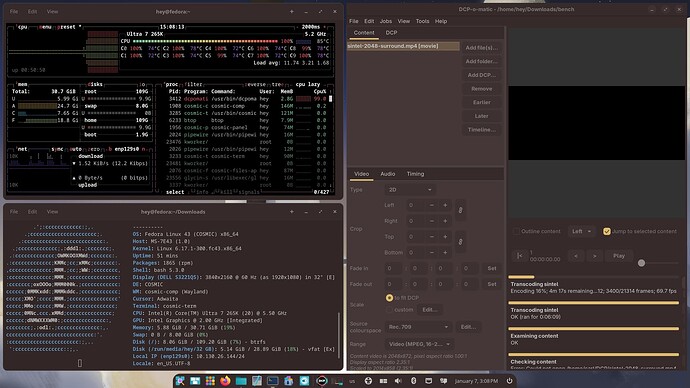Click the Add folder... button

[481, 61]
